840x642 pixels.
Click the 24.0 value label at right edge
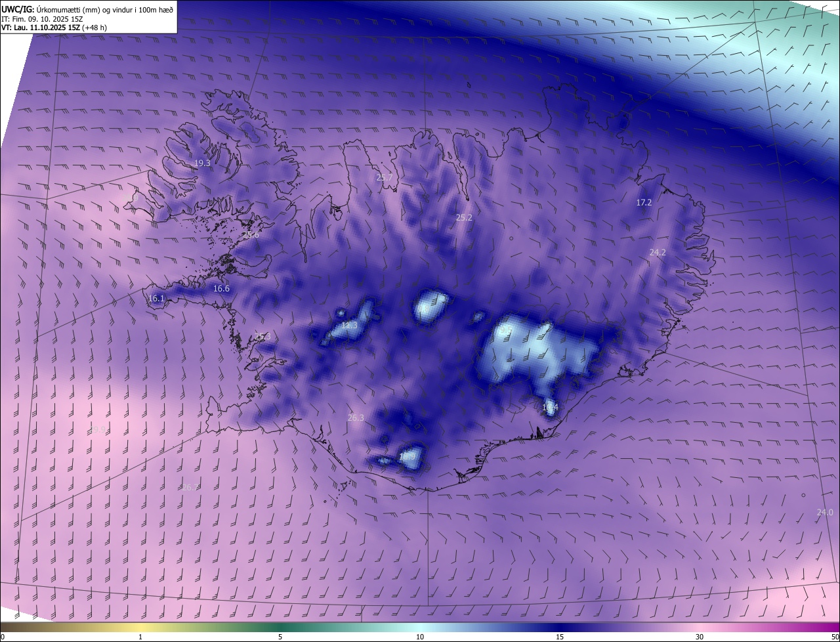(825, 512)
